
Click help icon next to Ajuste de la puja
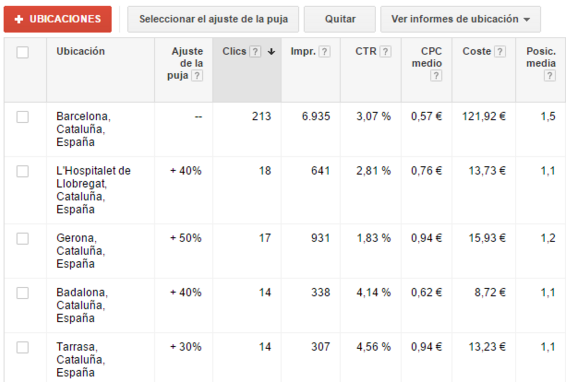(x=197, y=76)
